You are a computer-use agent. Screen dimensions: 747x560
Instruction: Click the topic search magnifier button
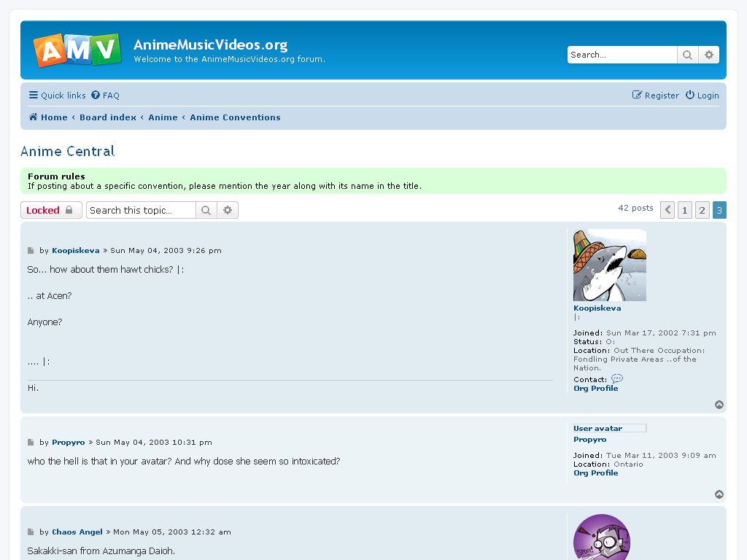(206, 210)
